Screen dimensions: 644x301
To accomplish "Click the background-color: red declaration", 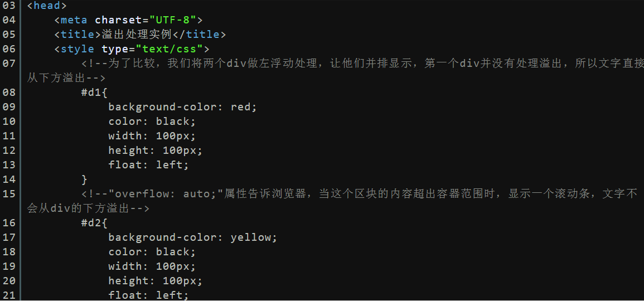I will click(182, 106).
